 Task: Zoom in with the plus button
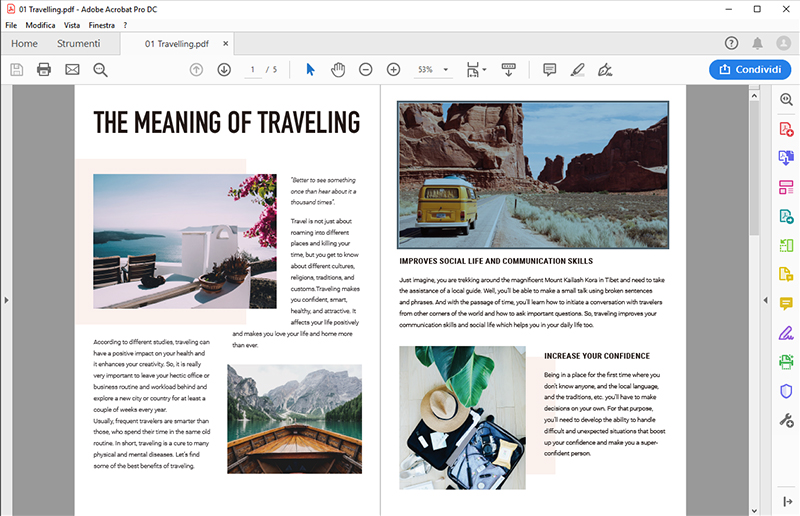pyautogui.click(x=393, y=69)
